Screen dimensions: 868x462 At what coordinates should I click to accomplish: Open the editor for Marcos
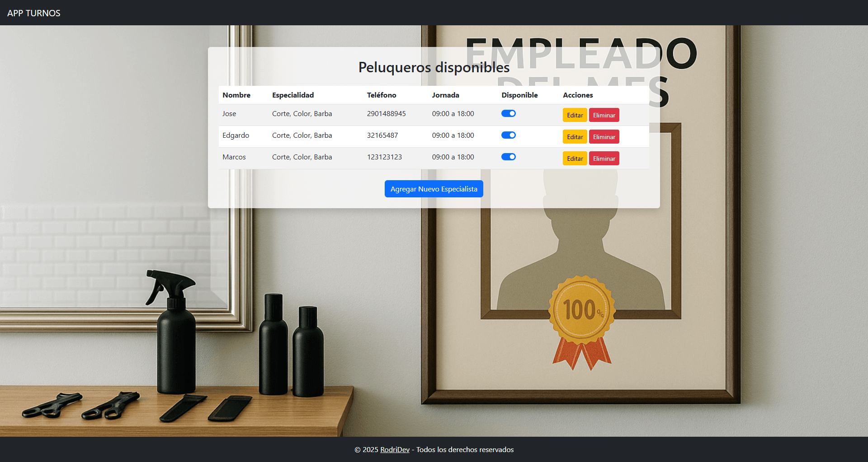click(575, 159)
